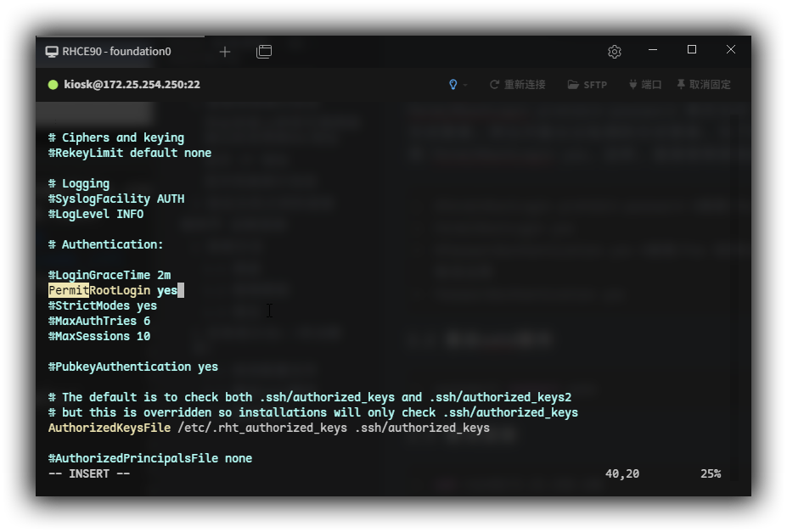Viewport: 787px width, 532px height.
Task: Open settings with the gear icon
Action: click(615, 52)
